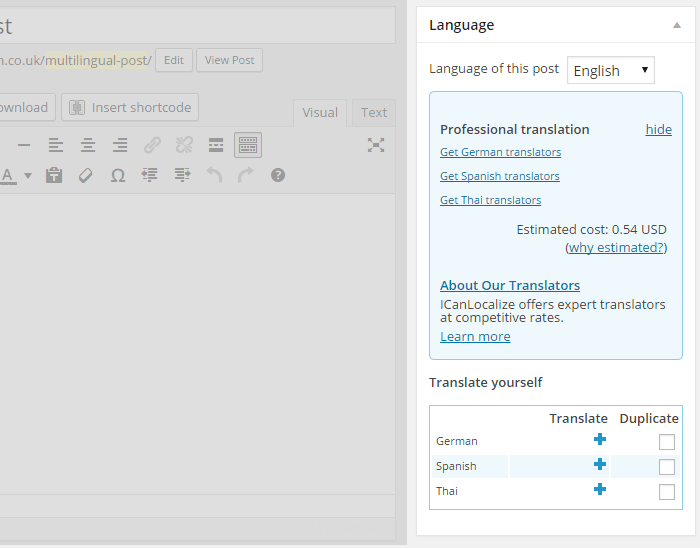Switch to the Text editor tab

click(374, 113)
